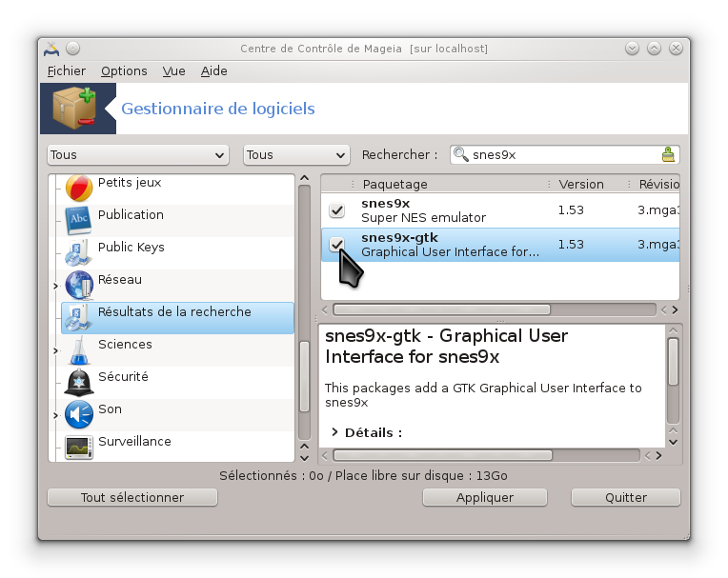The height and width of the screenshot is (578, 728).
Task: Select the Résultats de la recherche row
Action: [178, 318]
